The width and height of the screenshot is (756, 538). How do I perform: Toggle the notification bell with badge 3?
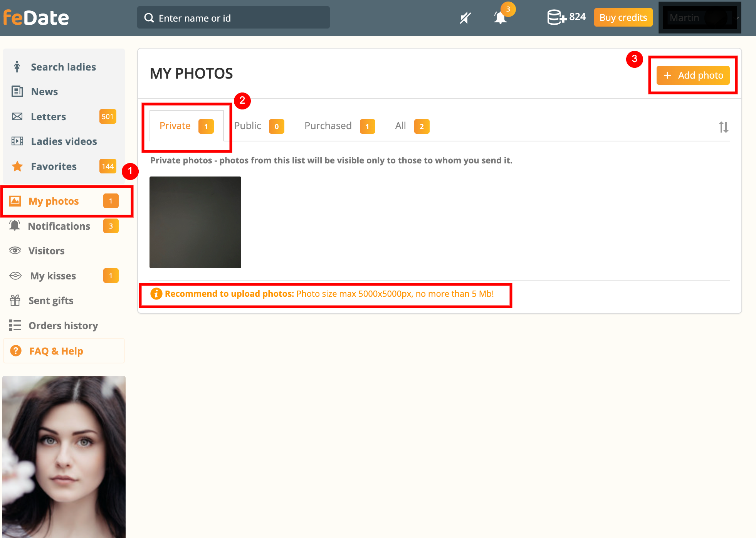(x=500, y=17)
